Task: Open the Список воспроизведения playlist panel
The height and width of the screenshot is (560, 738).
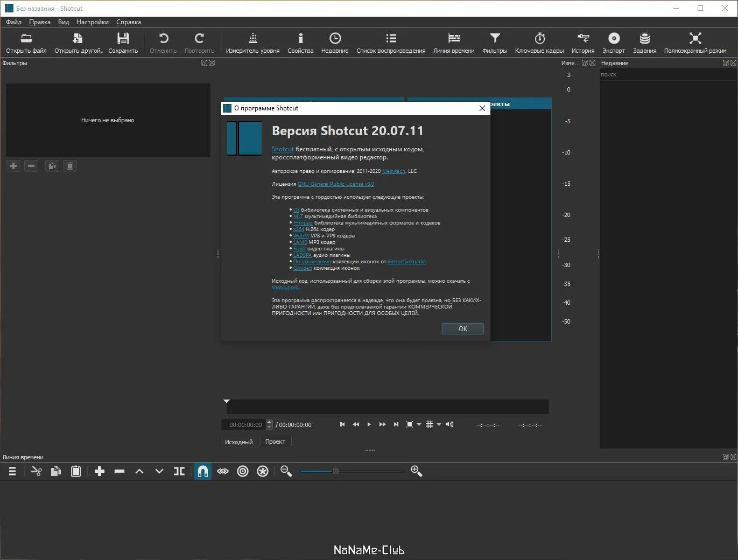Action: (391, 43)
